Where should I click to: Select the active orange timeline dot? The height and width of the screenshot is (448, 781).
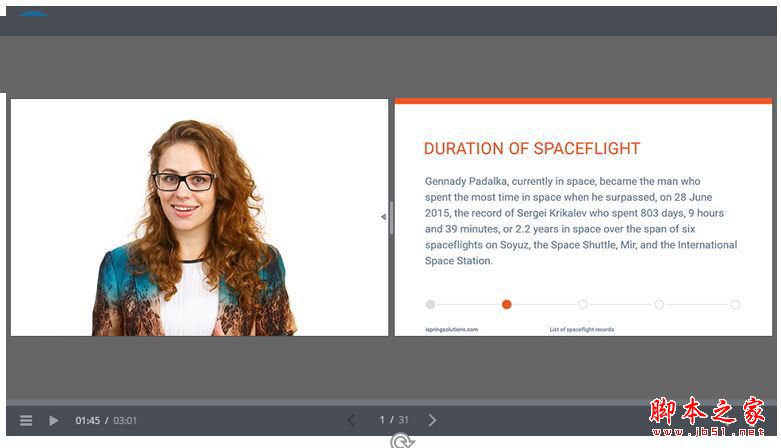[x=507, y=304]
